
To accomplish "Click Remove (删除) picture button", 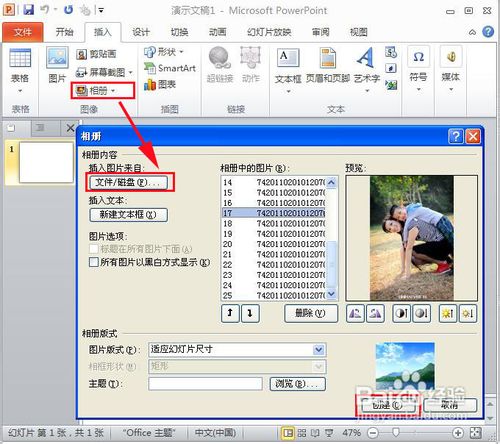I will 311,313.
